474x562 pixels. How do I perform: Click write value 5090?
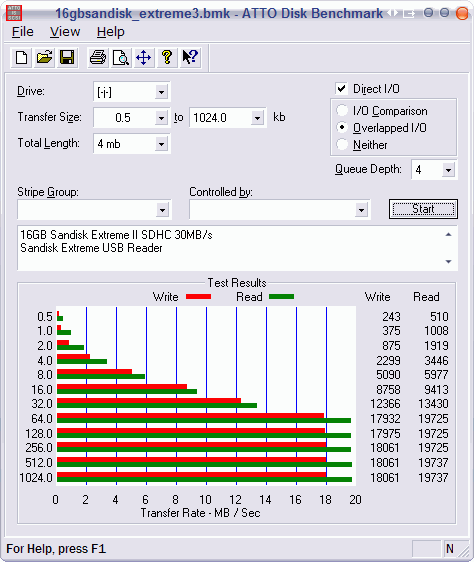(388, 375)
